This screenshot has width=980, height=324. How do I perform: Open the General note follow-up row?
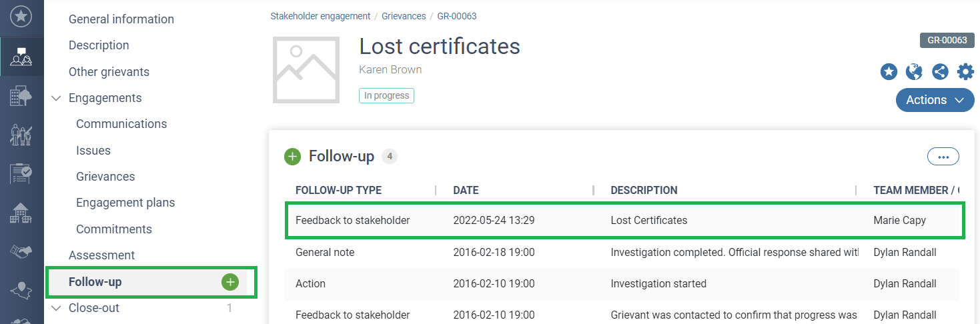click(622, 253)
